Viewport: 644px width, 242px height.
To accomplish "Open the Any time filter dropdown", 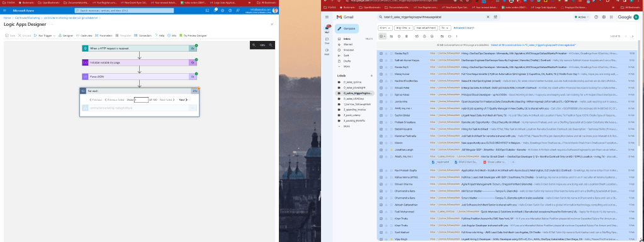I will pyautogui.click(x=404, y=28).
